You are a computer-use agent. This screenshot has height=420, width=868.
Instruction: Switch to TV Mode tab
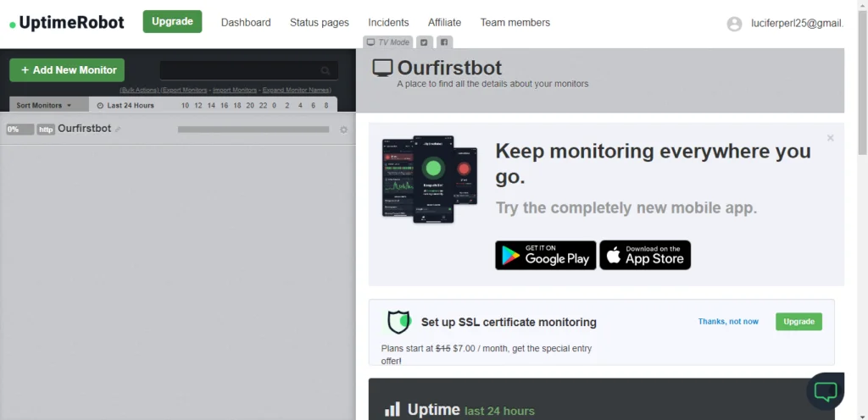(x=388, y=42)
